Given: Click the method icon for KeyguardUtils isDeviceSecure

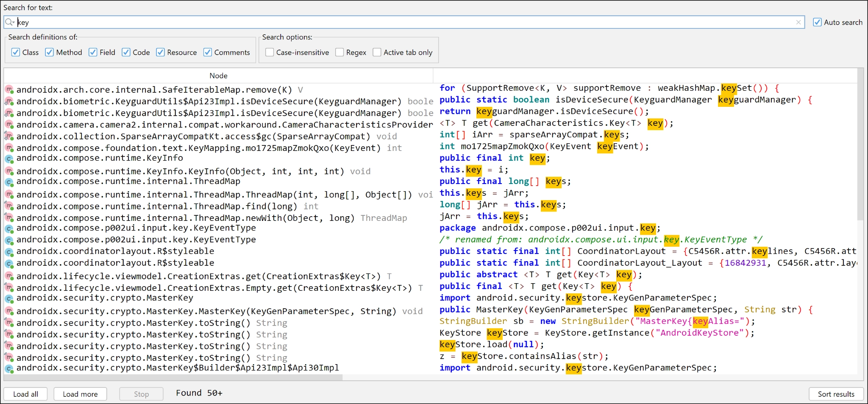Looking at the screenshot, I should pyautogui.click(x=9, y=101).
